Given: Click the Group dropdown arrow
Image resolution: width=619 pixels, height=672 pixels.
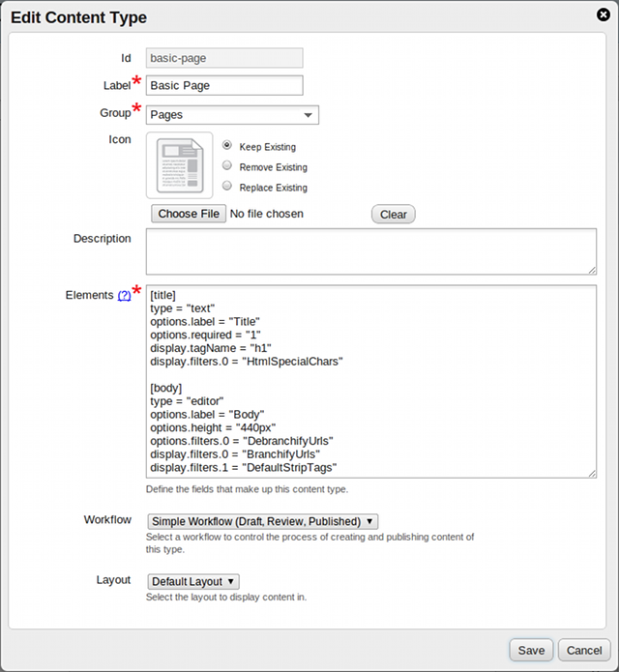Looking at the screenshot, I should 308,115.
